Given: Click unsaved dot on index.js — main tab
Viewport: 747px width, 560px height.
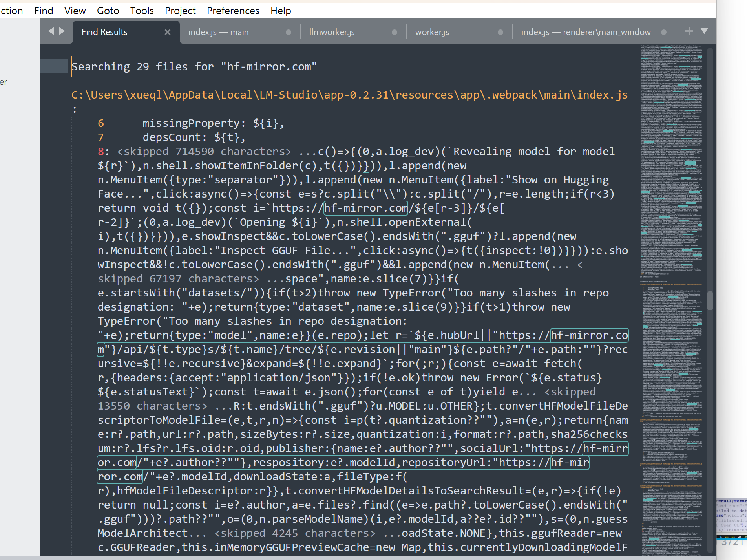Looking at the screenshot, I should click(x=289, y=32).
